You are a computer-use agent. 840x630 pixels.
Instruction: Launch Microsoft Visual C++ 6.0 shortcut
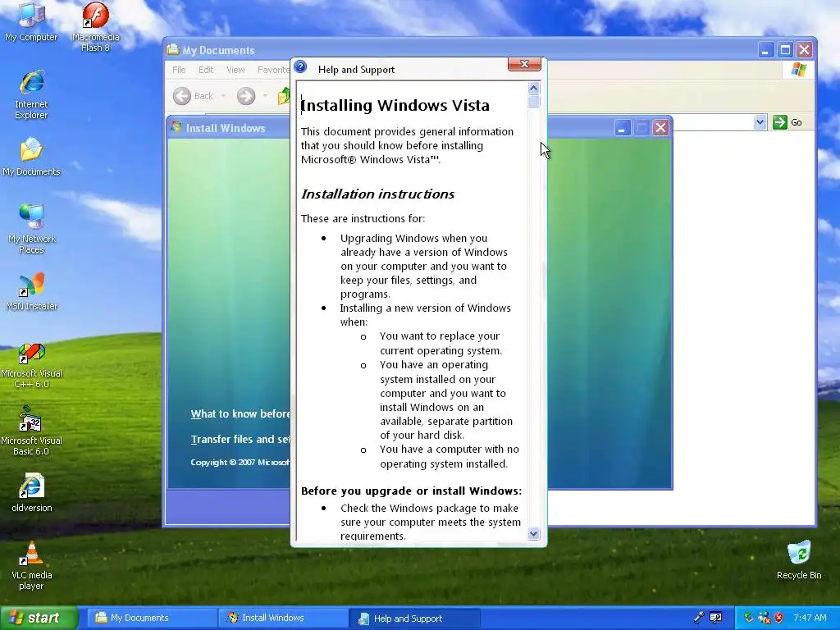[x=31, y=365]
